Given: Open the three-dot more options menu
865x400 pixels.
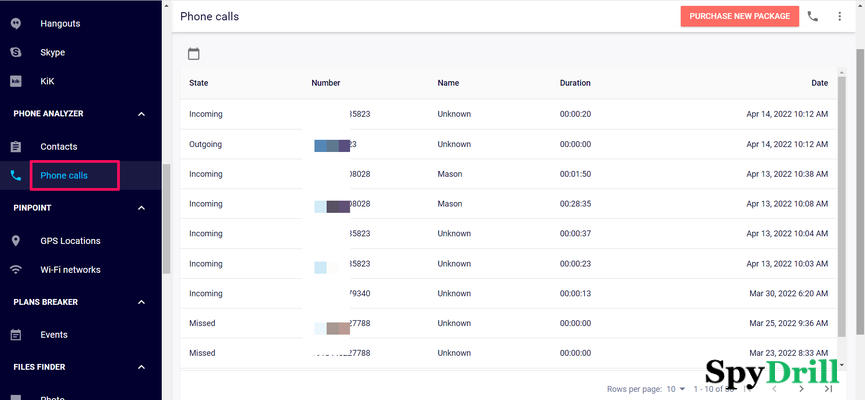Looking at the screenshot, I should point(839,16).
